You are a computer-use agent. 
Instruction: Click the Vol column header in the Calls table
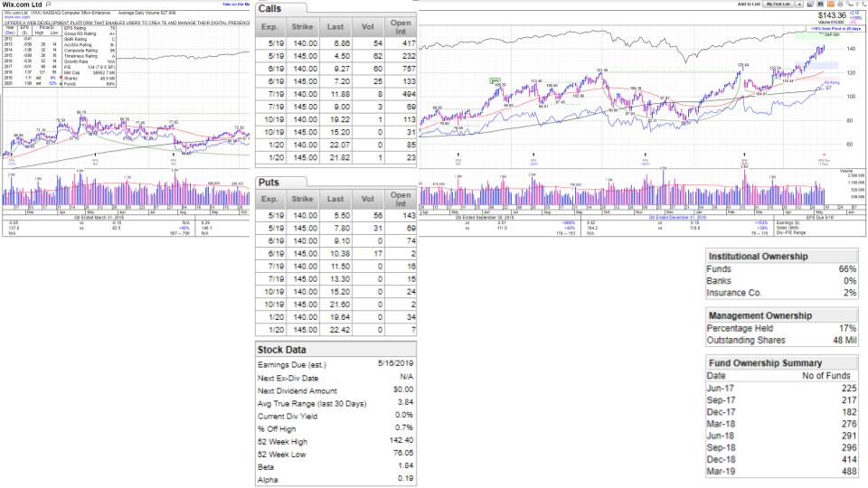(x=368, y=26)
